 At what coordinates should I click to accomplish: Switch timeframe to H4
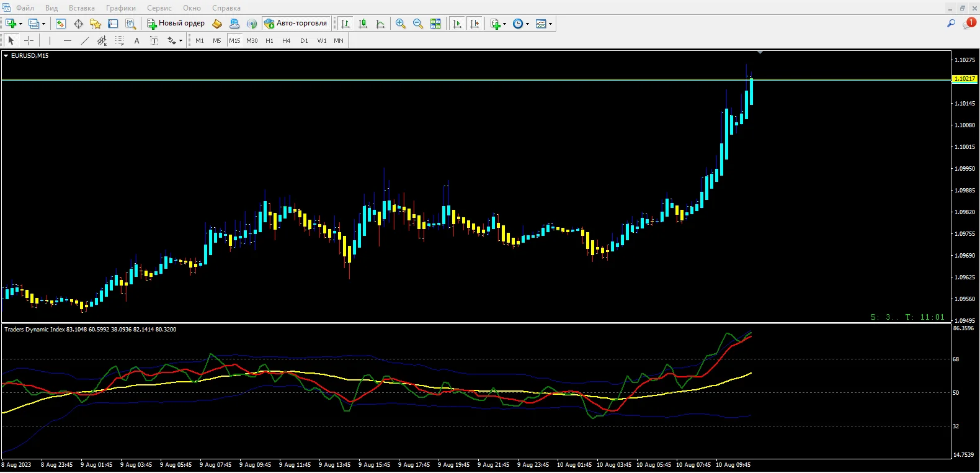click(287, 40)
